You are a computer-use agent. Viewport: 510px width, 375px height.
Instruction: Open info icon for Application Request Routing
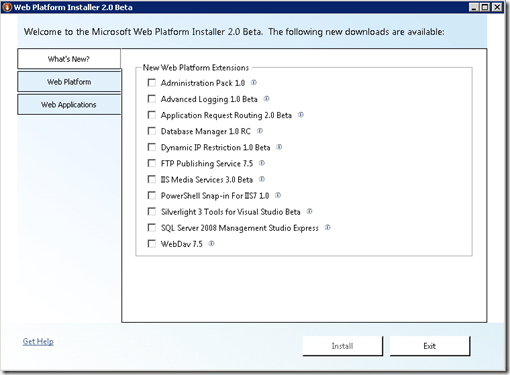(x=301, y=115)
